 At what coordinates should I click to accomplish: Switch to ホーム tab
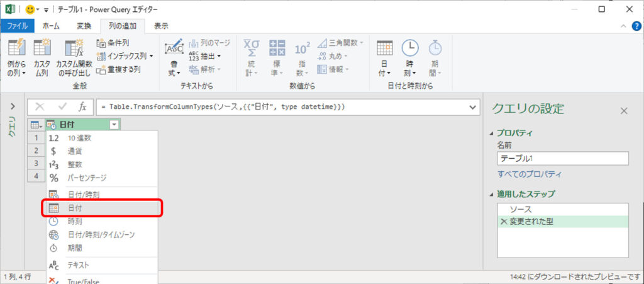coord(52,26)
